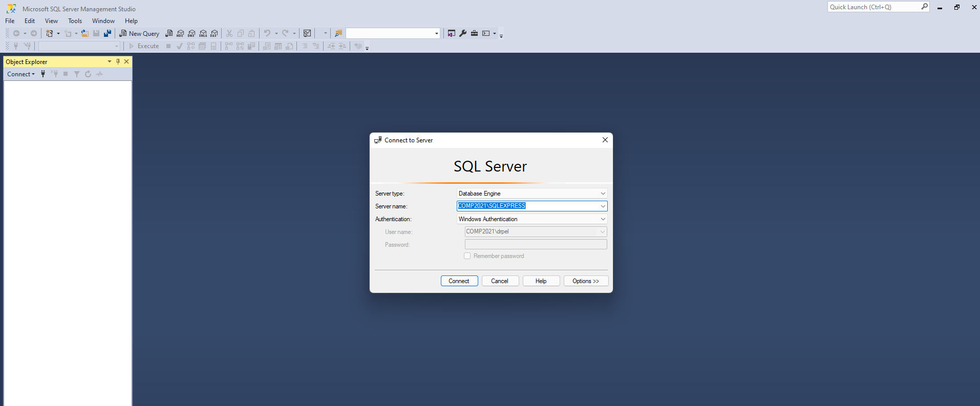Click the Execute toolbar button

(x=144, y=46)
